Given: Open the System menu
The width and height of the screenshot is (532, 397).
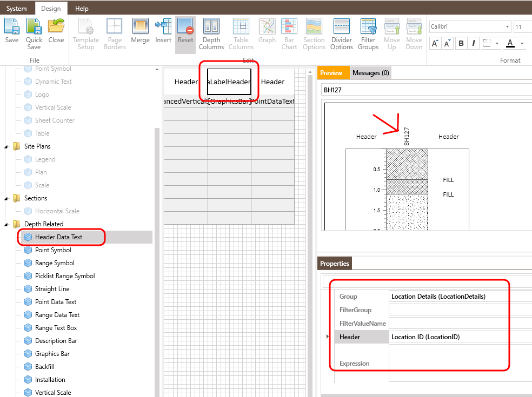Looking at the screenshot, I should click(17, 8).
